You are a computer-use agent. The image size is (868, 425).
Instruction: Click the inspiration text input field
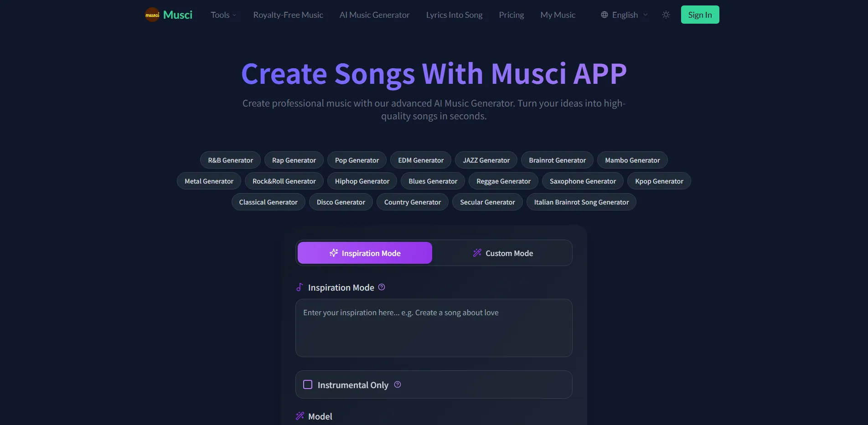[434, 328]
